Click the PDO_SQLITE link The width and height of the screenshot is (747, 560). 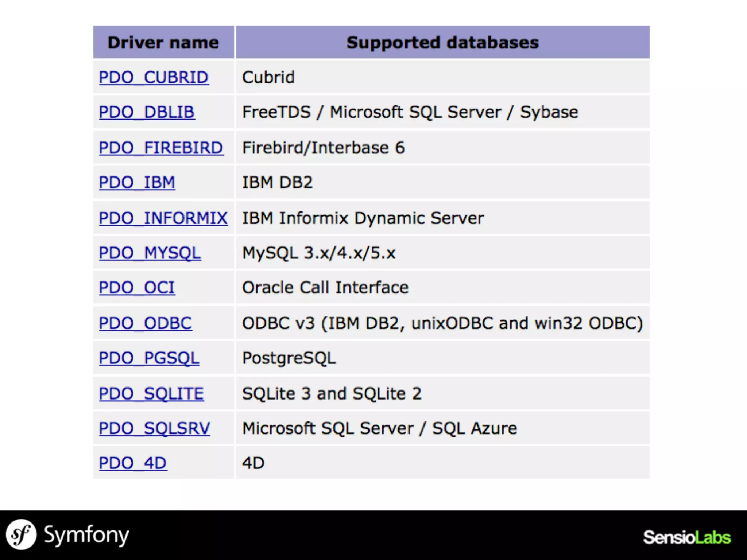[151, 393]
